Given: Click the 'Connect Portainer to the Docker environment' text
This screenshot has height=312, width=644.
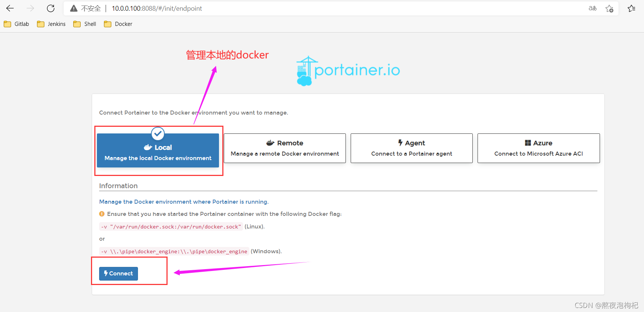Looking at the screenshot, I should coord(193,113).
